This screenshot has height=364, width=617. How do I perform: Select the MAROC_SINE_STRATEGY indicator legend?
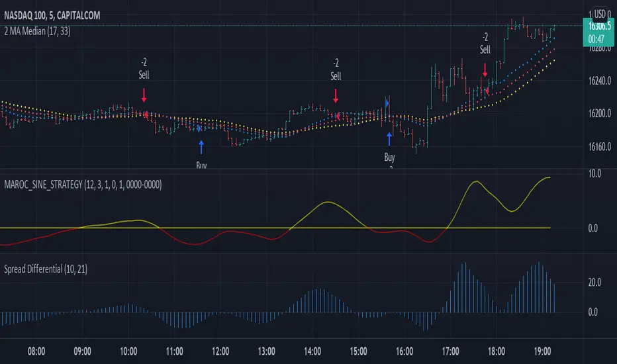pos(83,185)
